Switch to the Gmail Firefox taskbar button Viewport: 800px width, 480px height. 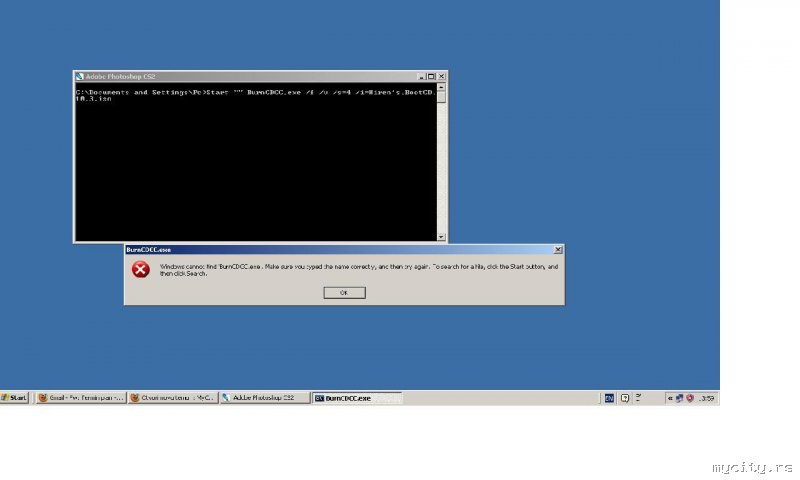pyautogui.click(x=81, y=398)
